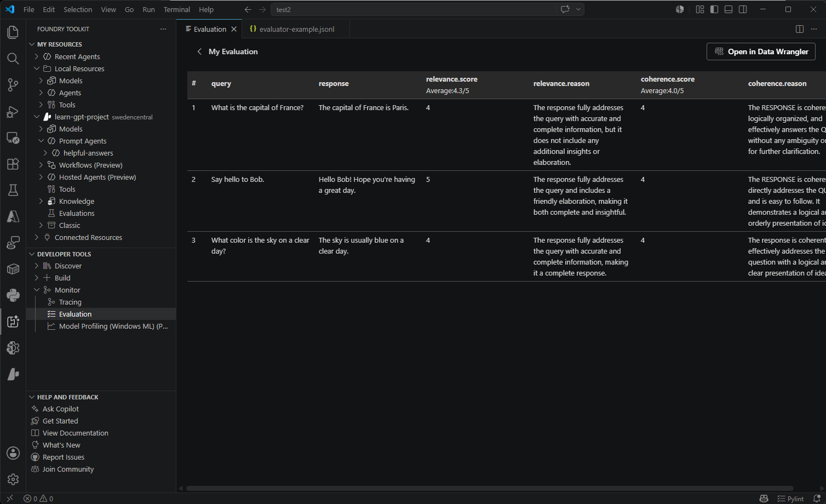Click Open in Data Wrangler button
The height and width of the screenshot is (504, 826).
761,51
